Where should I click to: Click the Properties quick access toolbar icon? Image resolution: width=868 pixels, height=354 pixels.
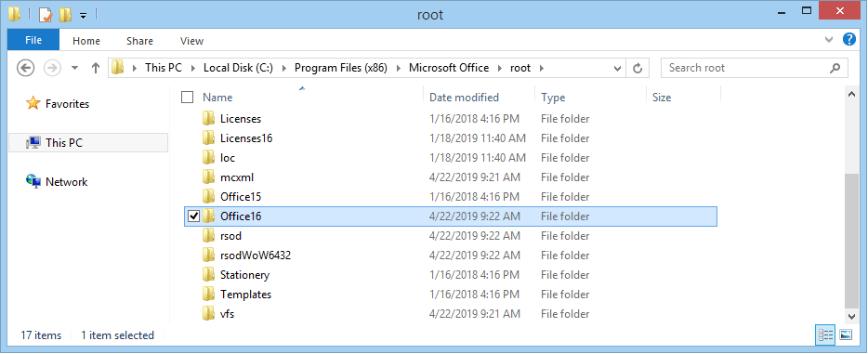click(45, 15)
